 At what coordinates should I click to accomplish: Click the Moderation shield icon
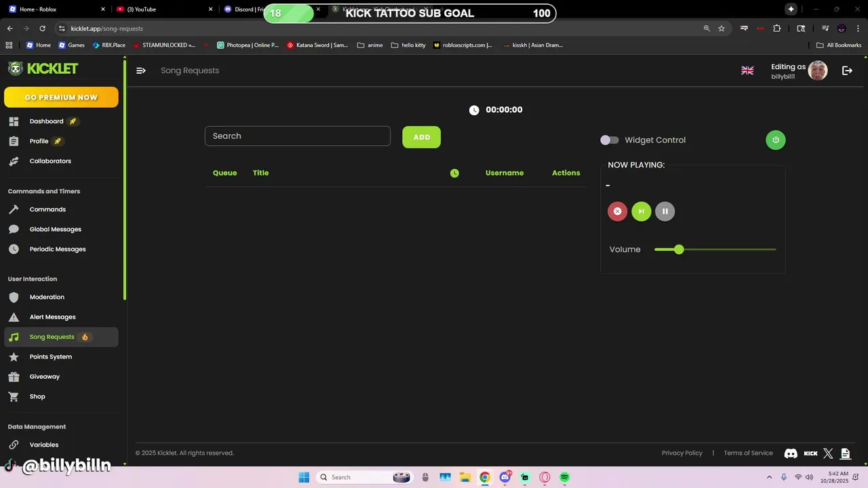pyautogui.click(x=14, y=297)
